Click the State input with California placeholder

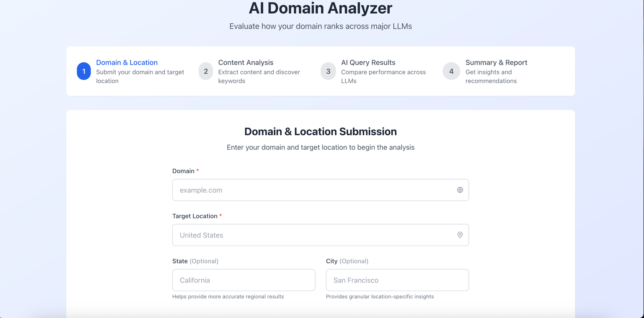point(244,280)
